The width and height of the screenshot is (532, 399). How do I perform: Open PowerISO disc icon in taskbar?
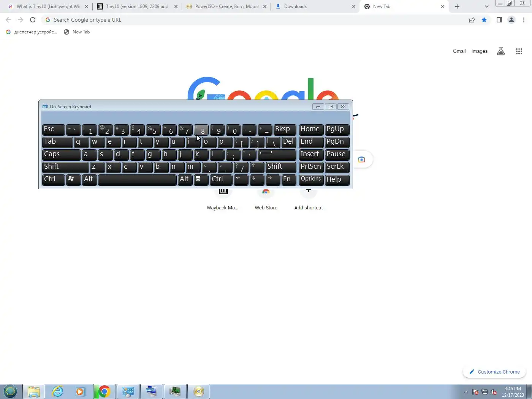198,391
